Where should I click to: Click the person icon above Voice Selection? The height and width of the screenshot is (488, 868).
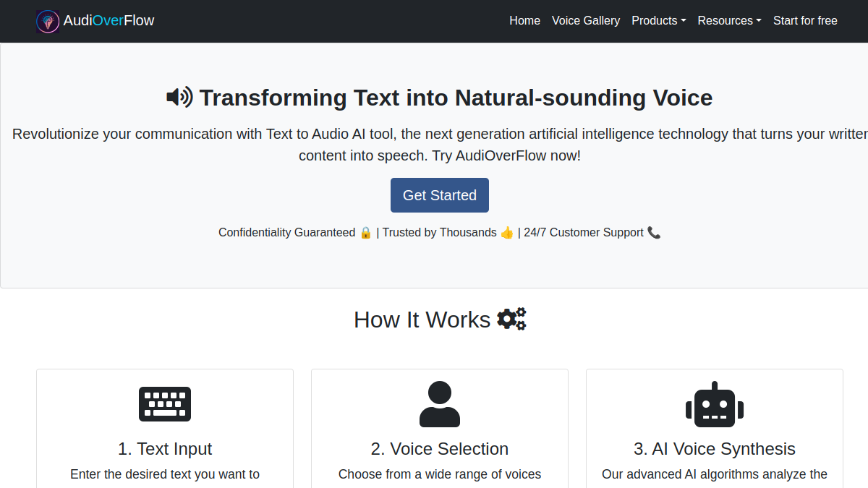pos(440,404)
